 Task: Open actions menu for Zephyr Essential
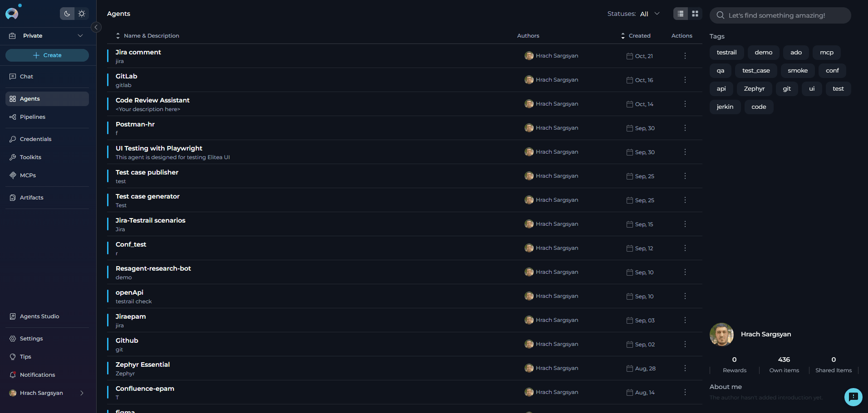click(685, 368)
